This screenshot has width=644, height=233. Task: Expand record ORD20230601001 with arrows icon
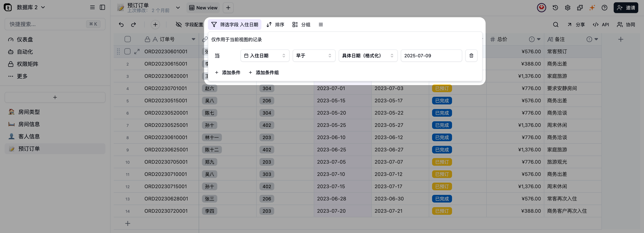coord(137,51)
